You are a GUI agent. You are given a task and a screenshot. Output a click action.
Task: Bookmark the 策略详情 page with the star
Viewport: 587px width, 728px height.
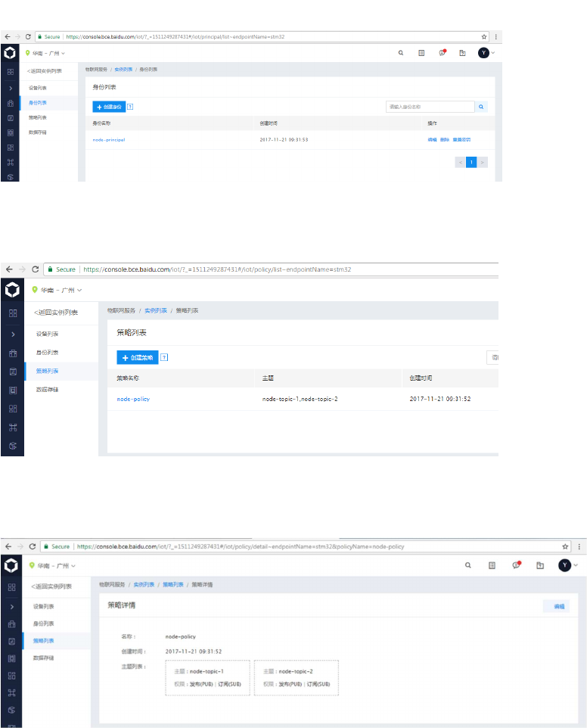pyautogui.click(x=565, y=546)
